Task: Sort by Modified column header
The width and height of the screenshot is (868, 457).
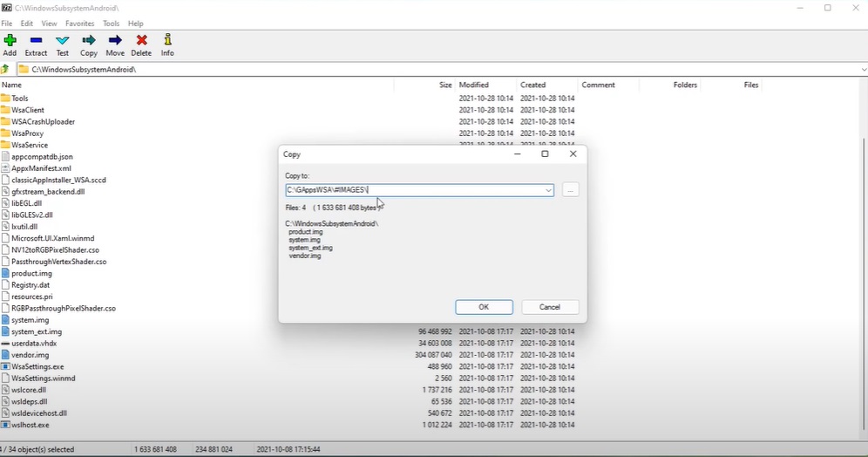Action: tap(474, 85)
